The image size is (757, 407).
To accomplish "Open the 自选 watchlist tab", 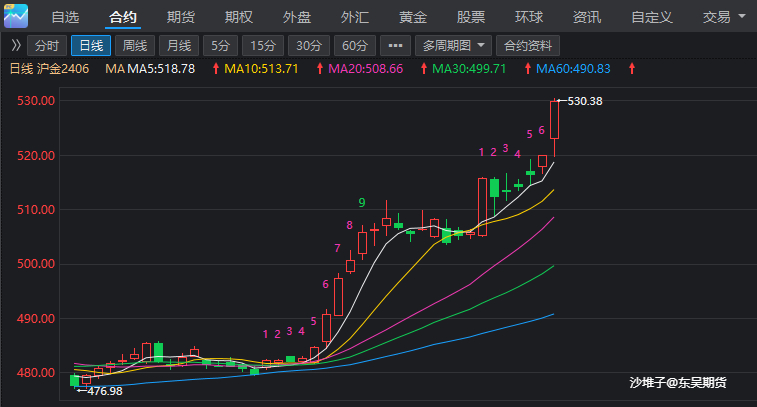I will tap(65, 17).
